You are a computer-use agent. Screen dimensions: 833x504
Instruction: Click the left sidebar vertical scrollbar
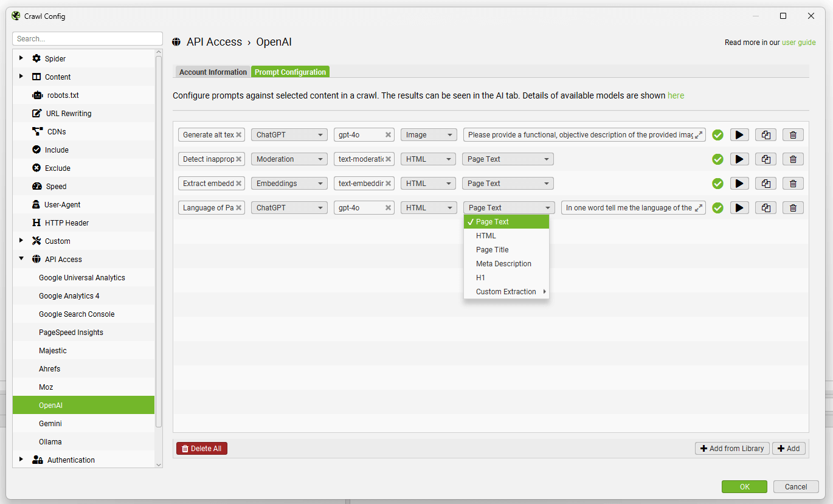[x=159, y=243]
